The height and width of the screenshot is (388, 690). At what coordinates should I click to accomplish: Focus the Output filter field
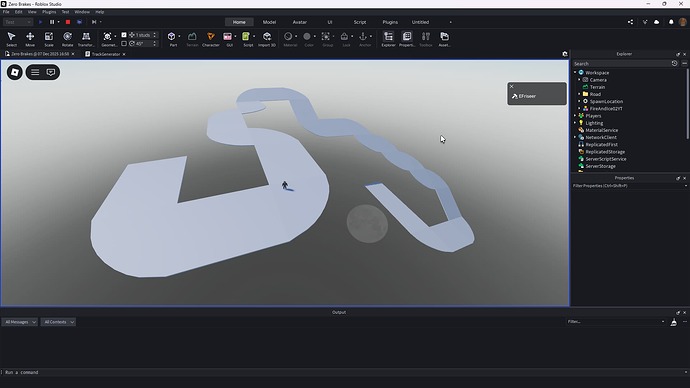[x=615, y=322]
